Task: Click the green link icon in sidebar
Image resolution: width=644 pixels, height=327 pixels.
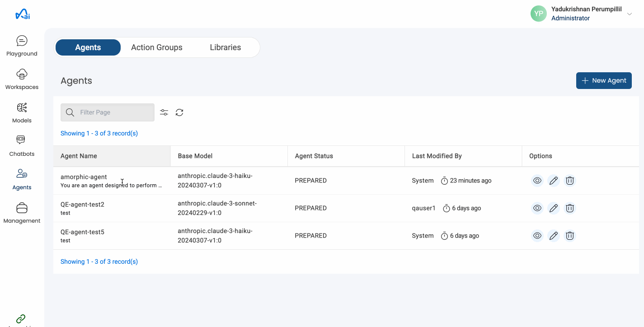Action: (21, 319)
